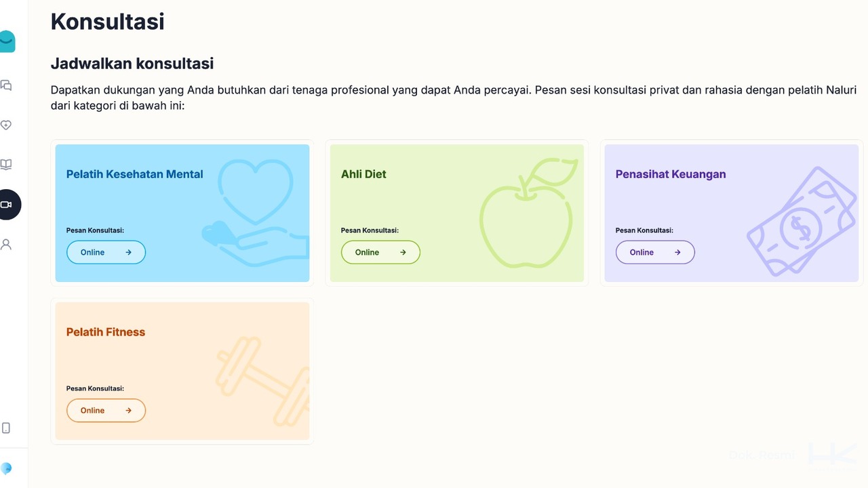Click the apple illustration on Ahli Diet card
868x488 pixels.
pos(526,217)
